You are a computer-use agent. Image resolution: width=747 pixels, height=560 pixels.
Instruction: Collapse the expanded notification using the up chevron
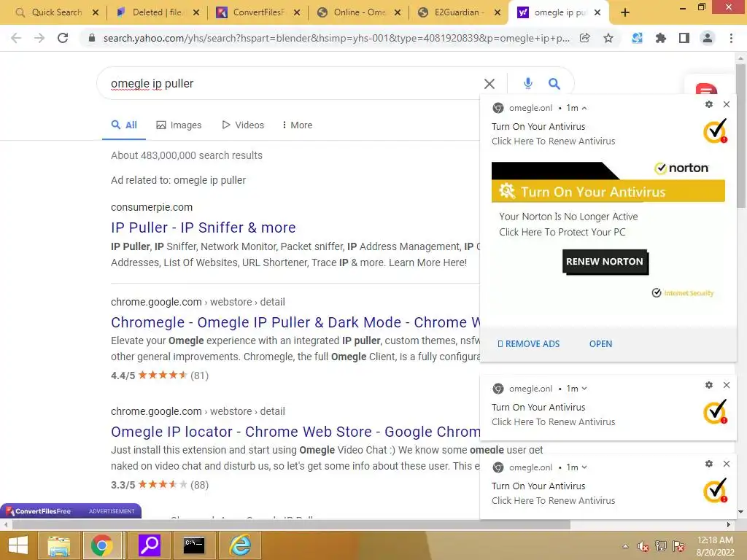click(x=584, y=108)
